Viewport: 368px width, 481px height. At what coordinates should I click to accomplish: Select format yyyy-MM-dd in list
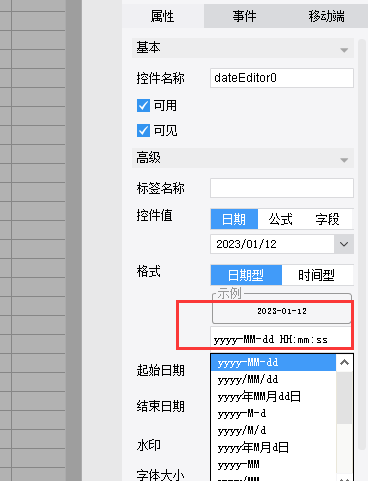coord(273,362)
